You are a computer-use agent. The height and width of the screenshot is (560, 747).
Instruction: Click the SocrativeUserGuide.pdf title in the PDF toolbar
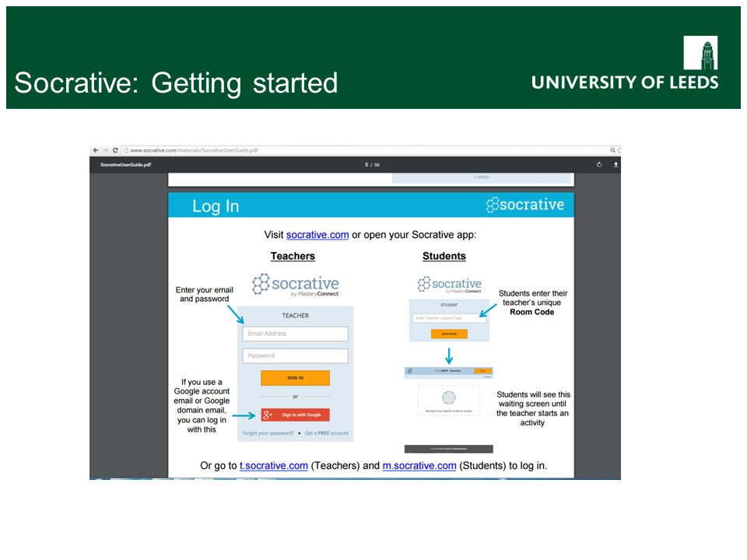pyautogui.click(x=126, y=165)
